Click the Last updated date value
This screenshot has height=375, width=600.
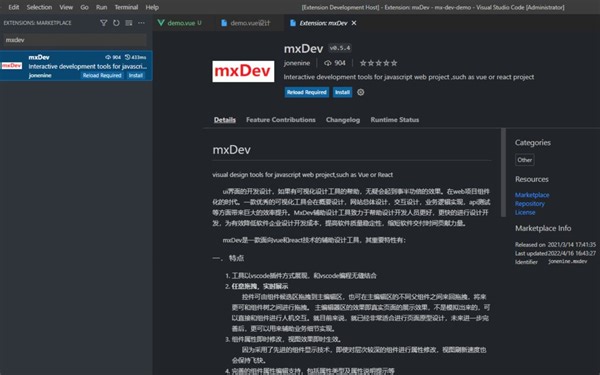click(x=571, y=253)
